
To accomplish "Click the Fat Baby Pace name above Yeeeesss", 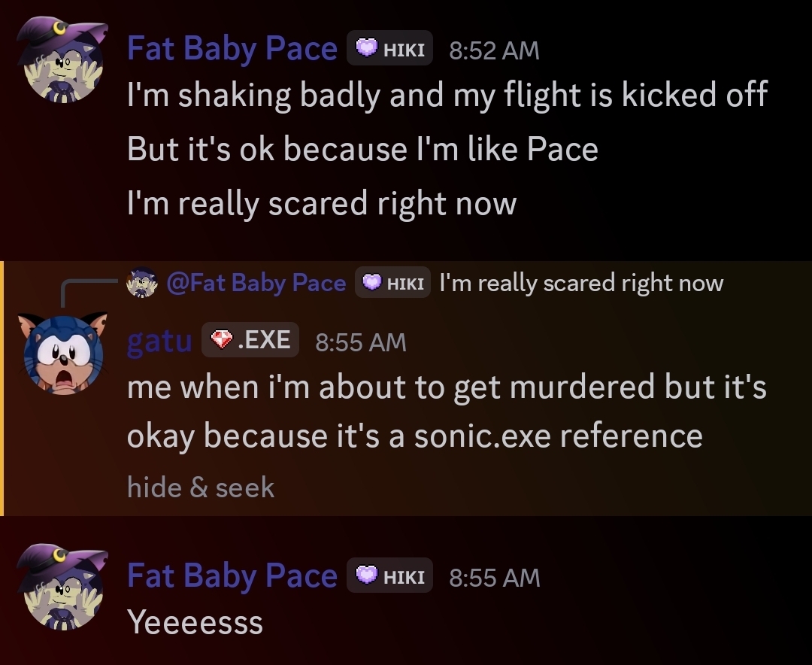I will [x=232, y=577].
